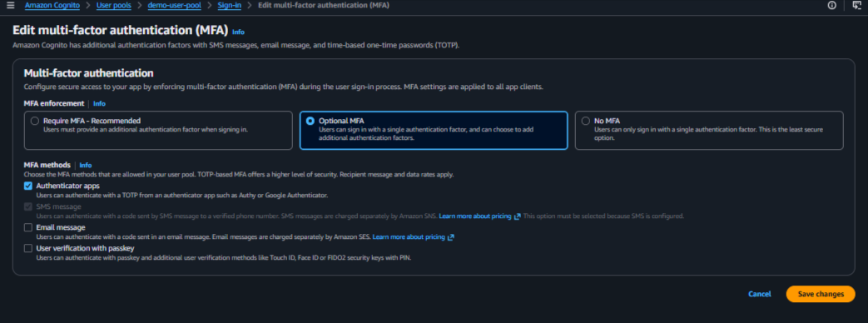Open the hamburger navigation menu
868x323 pixels.
pyautogui.click(x=11, y=5)
